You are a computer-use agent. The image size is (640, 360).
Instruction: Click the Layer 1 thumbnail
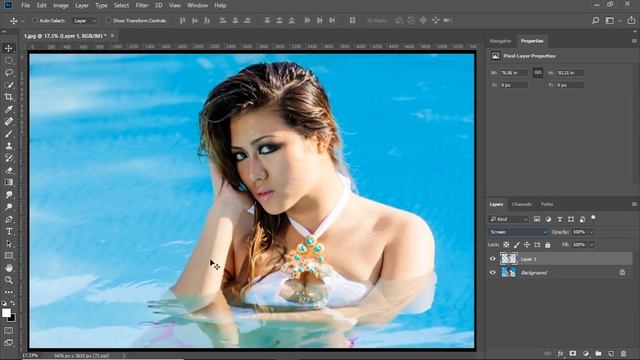click(509, 259)
